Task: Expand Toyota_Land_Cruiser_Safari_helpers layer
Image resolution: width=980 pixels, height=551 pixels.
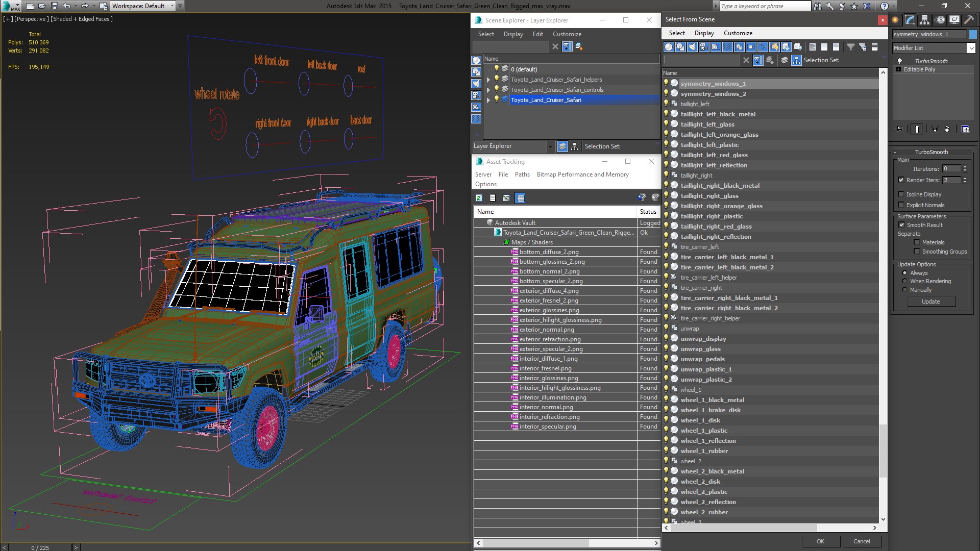Action: (x=488, y=80)
